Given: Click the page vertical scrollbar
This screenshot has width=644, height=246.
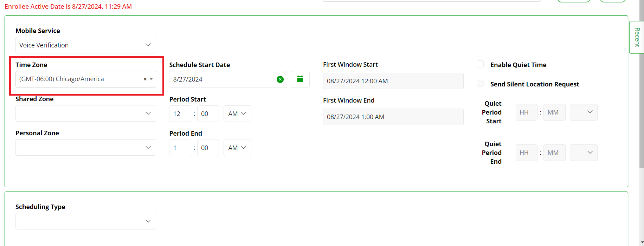Looking at the screenshot, I should tap(642, 123).
